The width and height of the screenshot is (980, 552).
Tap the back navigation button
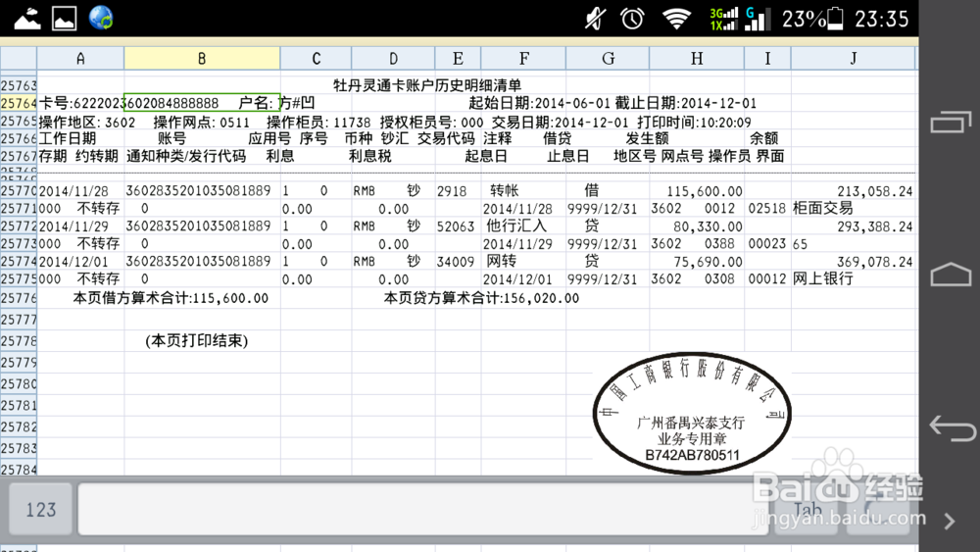(x=952, y=428)
